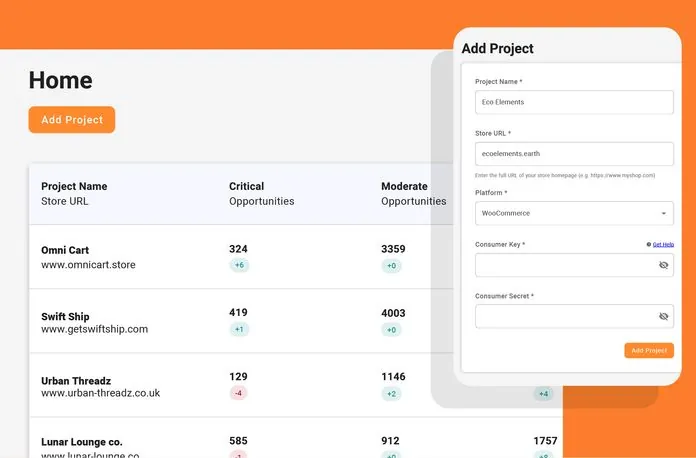Click the Critical Opportunities column header
The height and width of the screenshot is (458, 696).
(246, 186)
